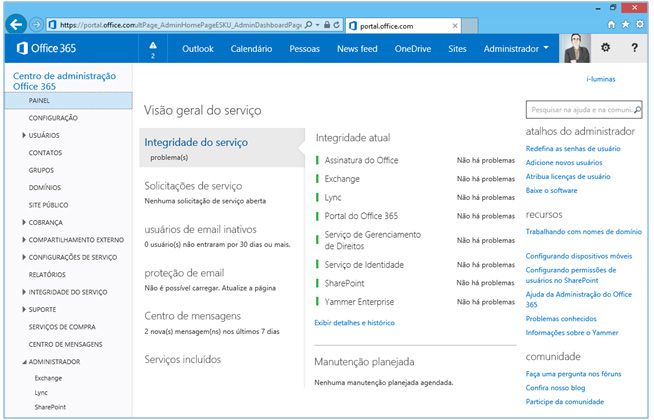This screenshot has width=654, height=420.
Task: Expand the COBRANÇA sidebar section
Action: point(24,222)
